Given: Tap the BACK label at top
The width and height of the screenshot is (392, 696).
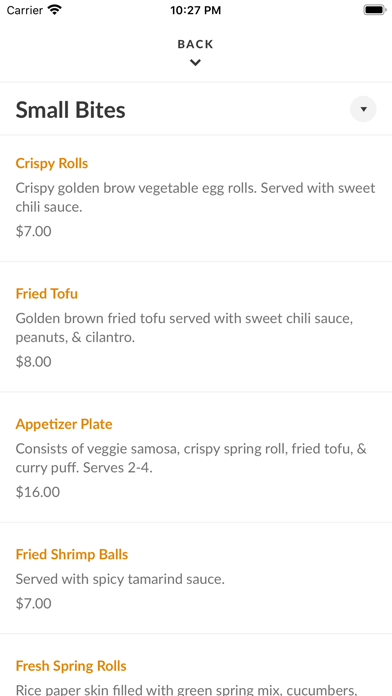Looking at the screenshot, I should [x=195, y=44].
